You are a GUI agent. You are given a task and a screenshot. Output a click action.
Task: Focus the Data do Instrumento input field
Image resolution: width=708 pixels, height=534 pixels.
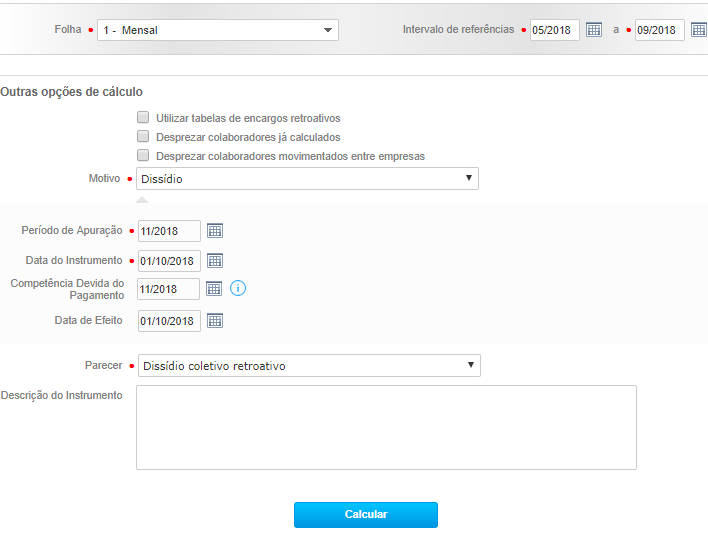[x=169, y=261]
